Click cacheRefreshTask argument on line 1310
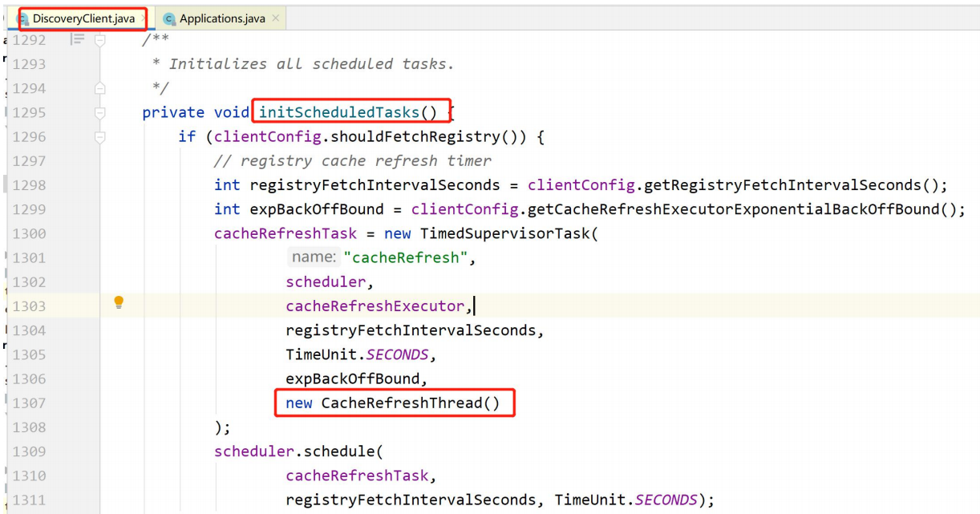 tap(357, 476)
